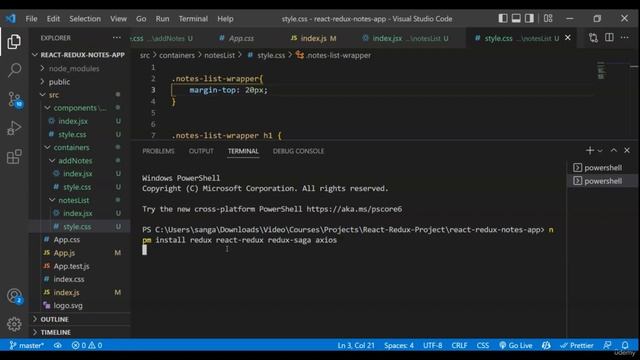Change CSS language mode in status bar

pyautogui.click(x=483, y=345)
